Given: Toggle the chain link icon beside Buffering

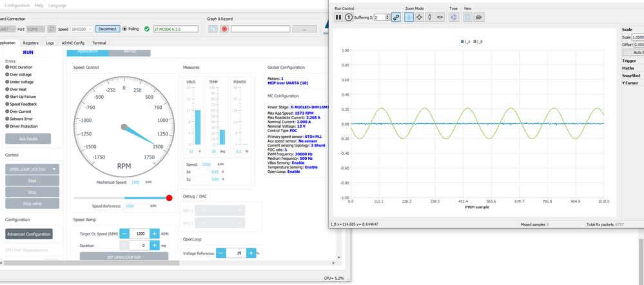Looking at the screenshot, I should [x=396, y=17].
